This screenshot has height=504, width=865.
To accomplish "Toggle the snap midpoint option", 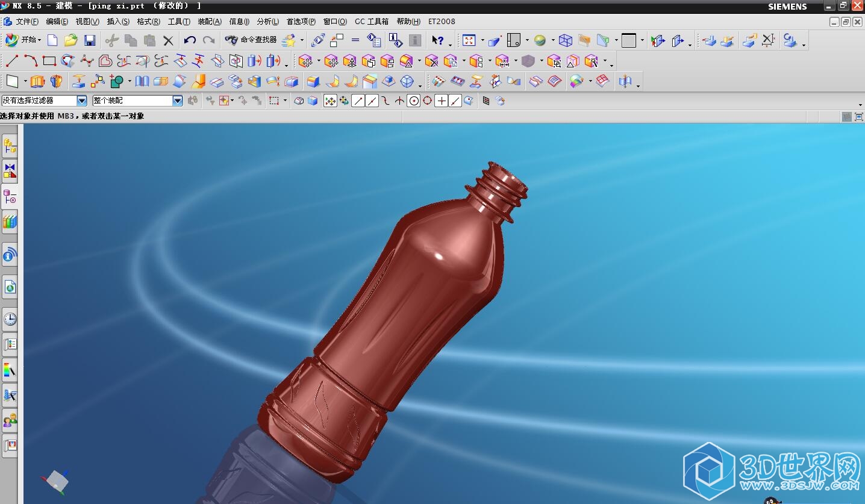I will (x=372, y=101).
